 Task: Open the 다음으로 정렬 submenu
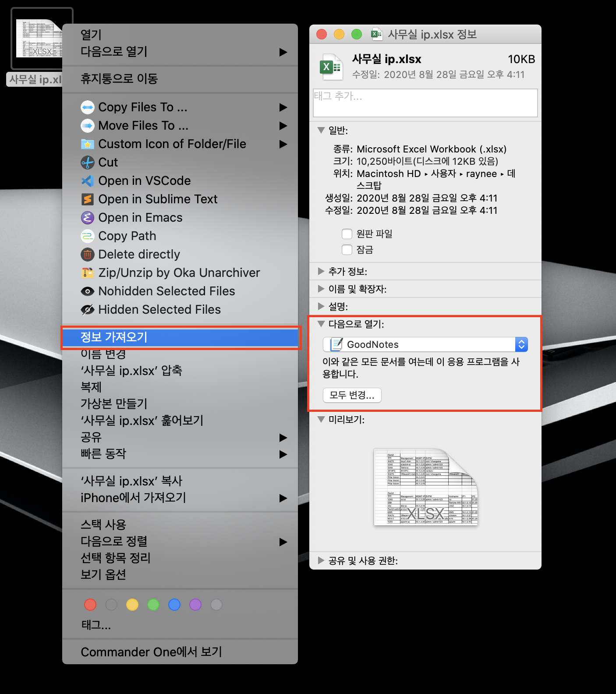coord(180,542)
